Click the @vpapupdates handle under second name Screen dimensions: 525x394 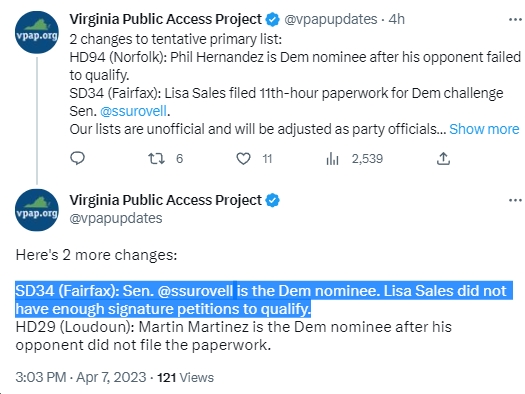pyautogui.click(x=116, y=218)
